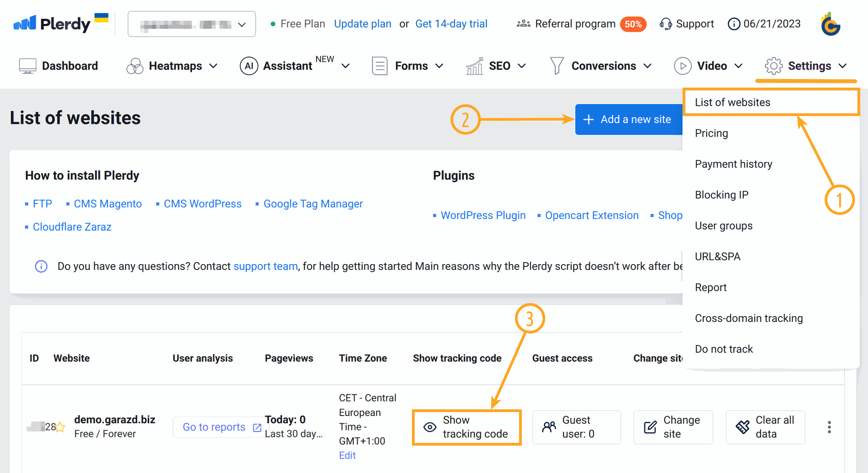Click the 50% referral badge
868x473 pixels.
[633, 24]
